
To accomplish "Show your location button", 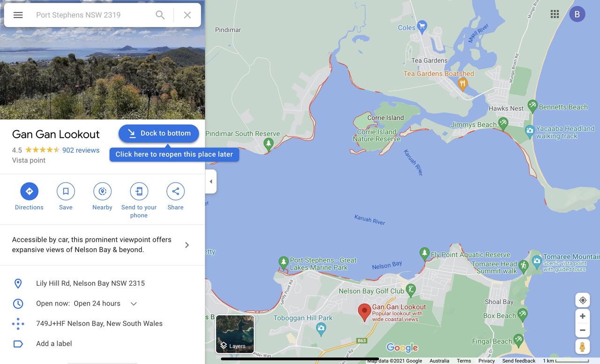I will [x=583, y=300].
